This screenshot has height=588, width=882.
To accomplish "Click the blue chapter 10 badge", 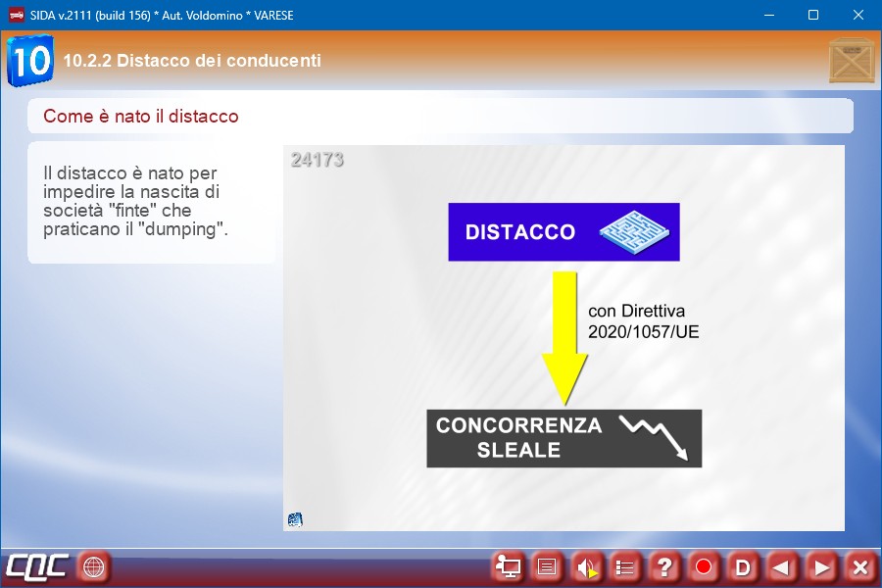I will pyautogui.click(x=30, y=61).
